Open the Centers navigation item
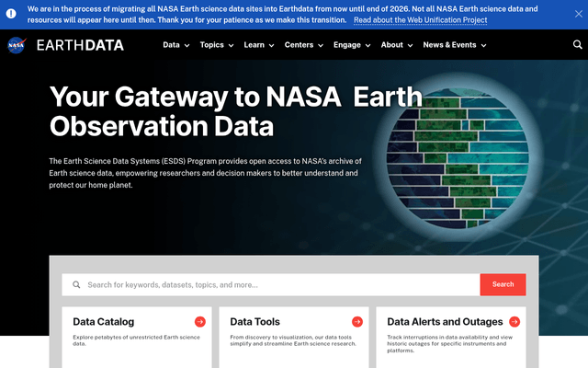The height and width of the screenshot is (368, 588). (x=299, y=45)
